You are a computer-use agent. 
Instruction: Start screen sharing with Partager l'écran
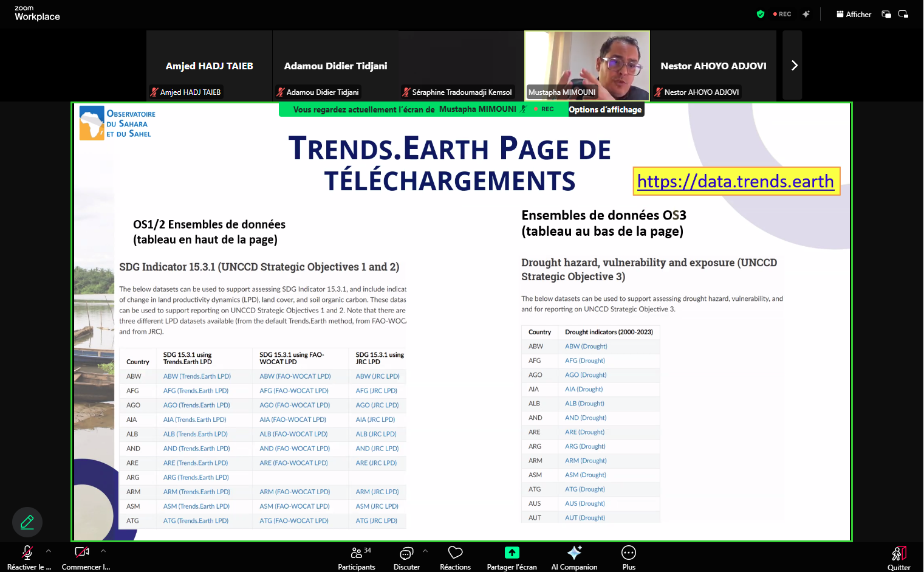512,557
